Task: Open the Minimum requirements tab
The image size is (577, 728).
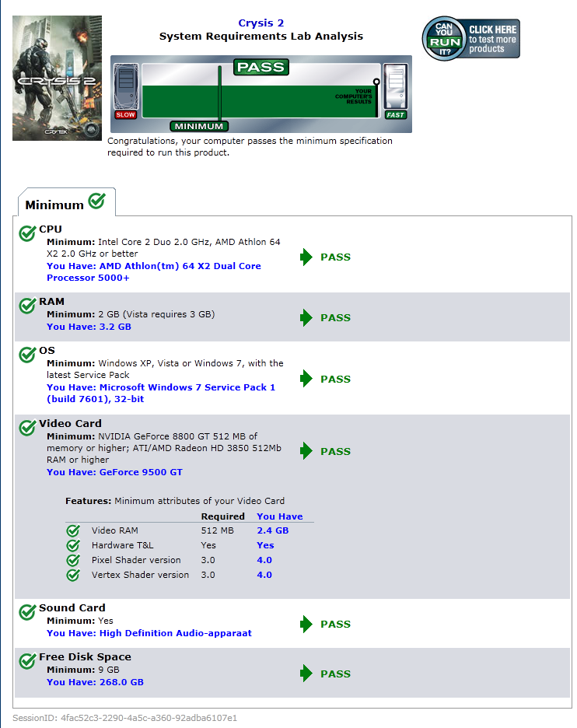Action: click(x=66, y=202)
